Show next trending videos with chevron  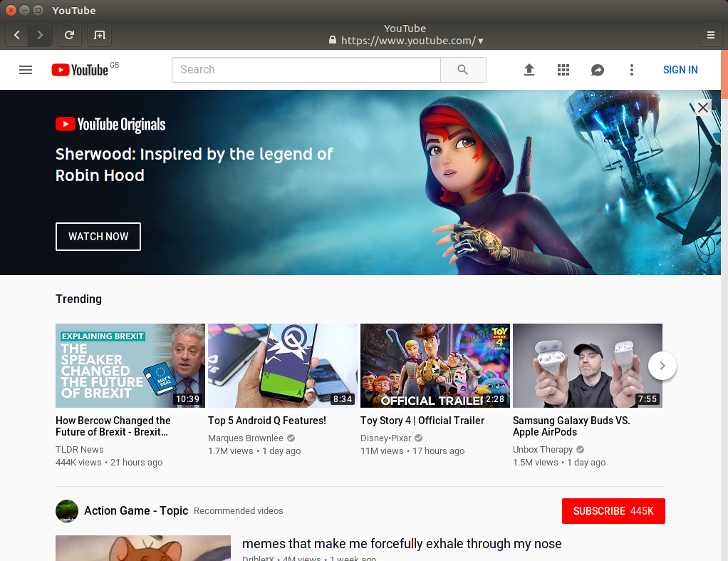tap(662, 366)
